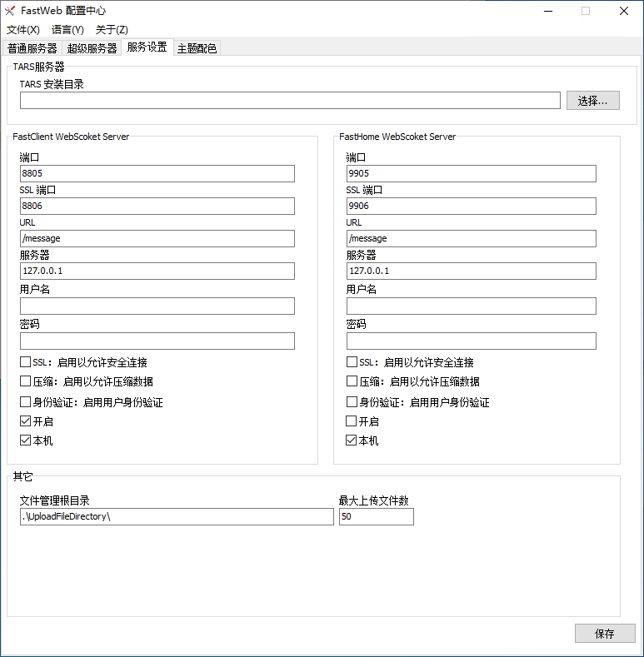Enable 压缩 checkbox in FastClient section
The height and width of the screenshot is (657, 644).
[26, 381]
